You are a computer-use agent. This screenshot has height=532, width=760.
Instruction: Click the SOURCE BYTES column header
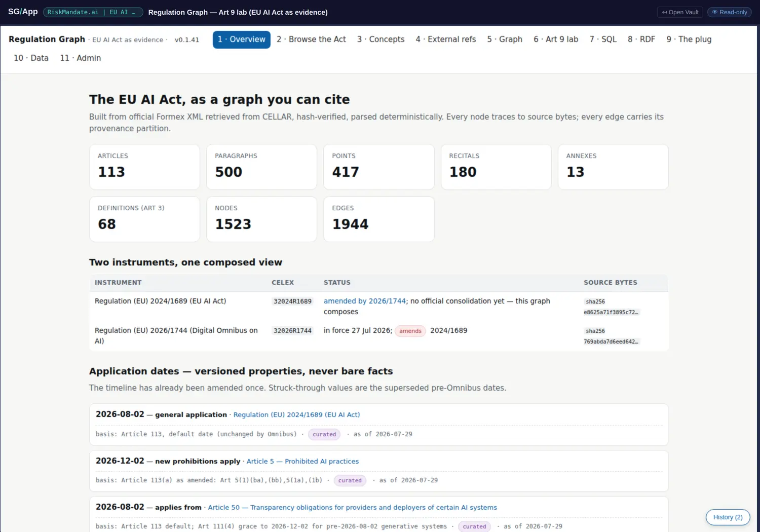(610, 283)
